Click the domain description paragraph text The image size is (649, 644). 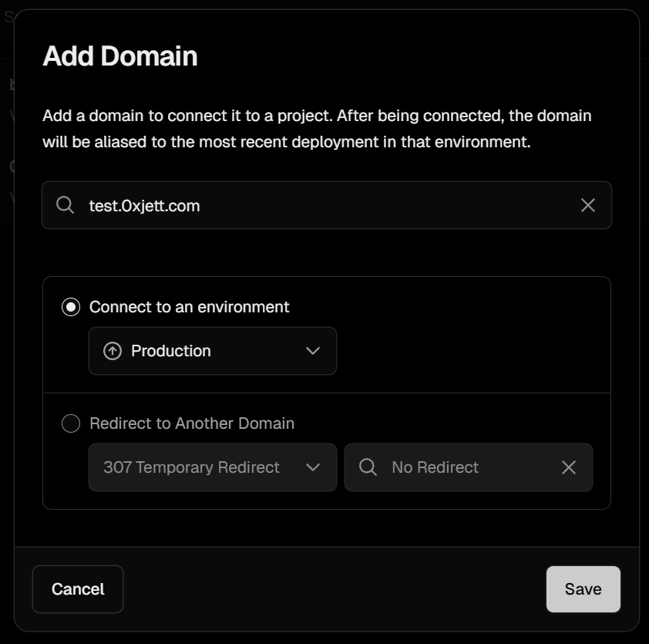(x=317, y=129)
